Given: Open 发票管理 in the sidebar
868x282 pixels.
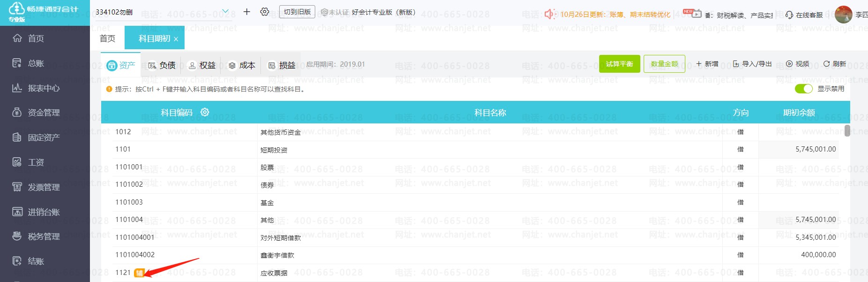Looking at the screenshot, I should click(x=43, y=187).
